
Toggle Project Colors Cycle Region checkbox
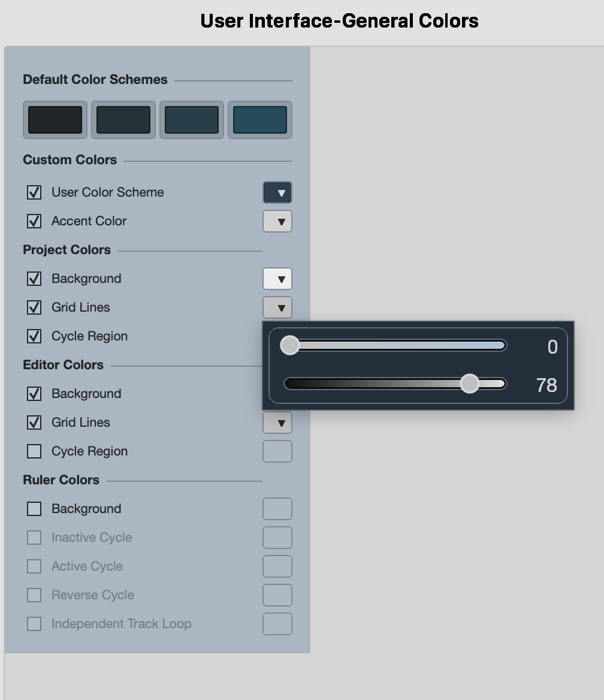[34, 336]
